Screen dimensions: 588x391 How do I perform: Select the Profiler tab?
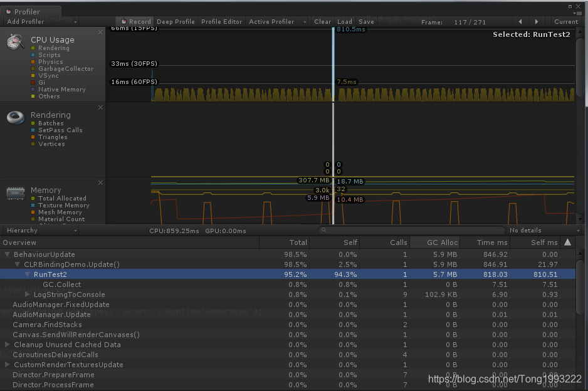[31, 11]
